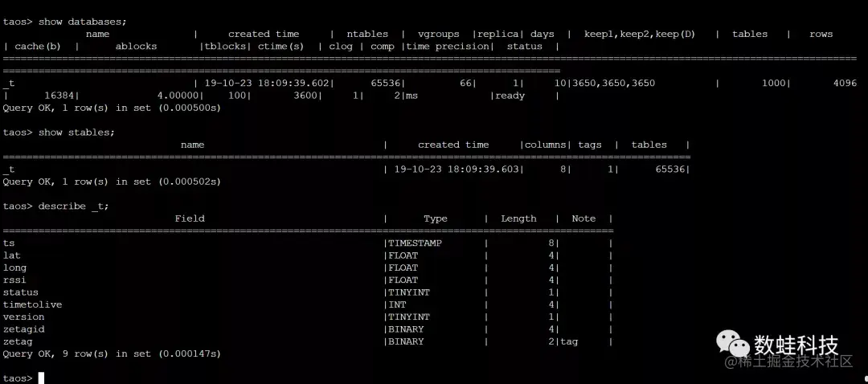The width and height of the screenshot is (868, 384).
Task: Click the 'clog' header text
Action: [341, 47]
